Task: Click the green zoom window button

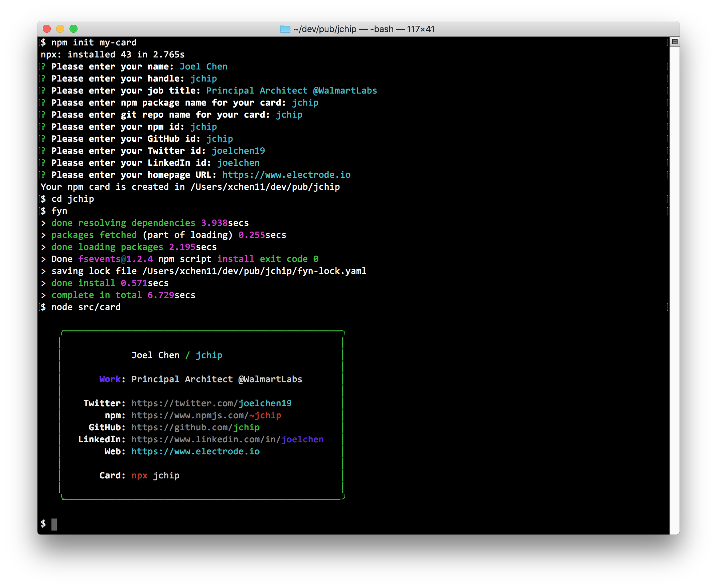Action: click(74, 29)
